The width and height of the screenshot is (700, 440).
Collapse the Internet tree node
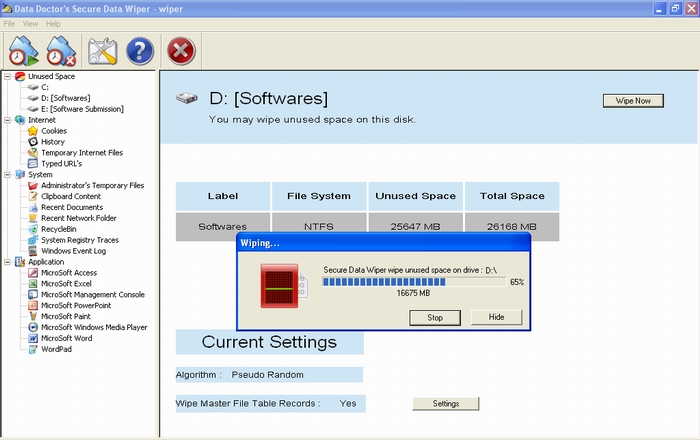8,120
